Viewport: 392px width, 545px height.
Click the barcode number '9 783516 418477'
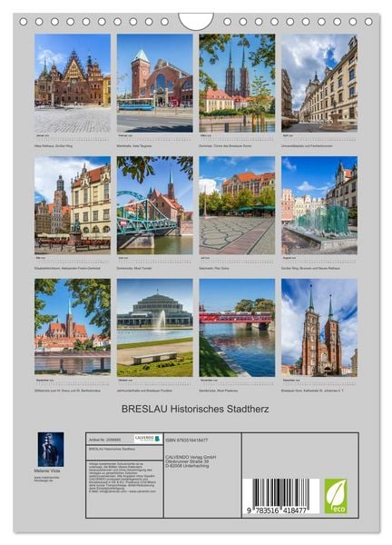[x=277, y=510]
